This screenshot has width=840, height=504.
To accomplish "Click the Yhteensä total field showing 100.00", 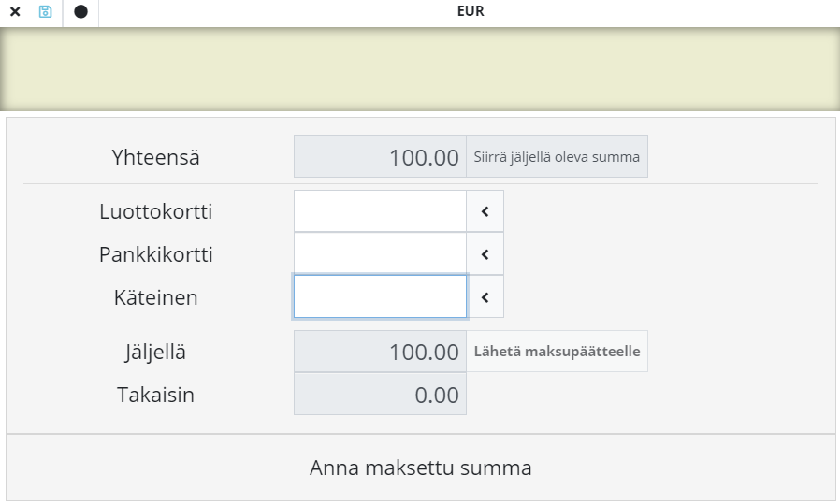I will (x=380, y=157).
